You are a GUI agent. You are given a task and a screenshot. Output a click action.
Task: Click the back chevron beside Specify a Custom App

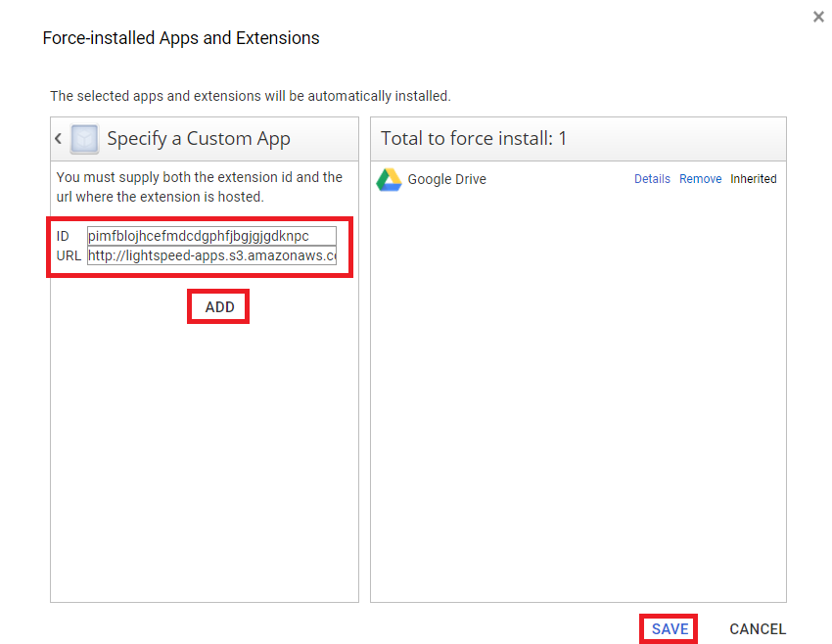point(58,138)
